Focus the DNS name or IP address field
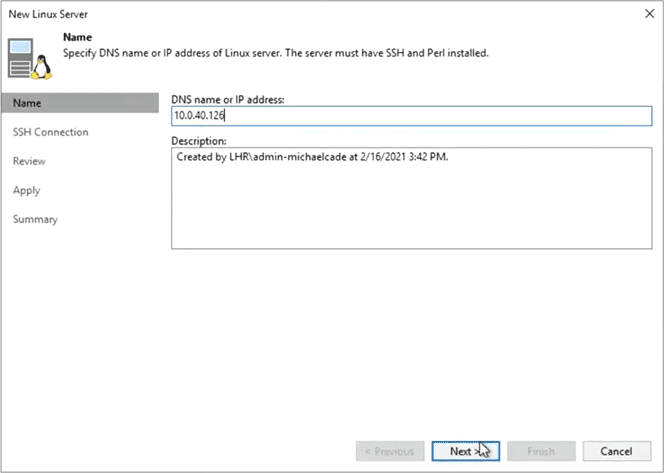The image size is (664, 473). [x=410, y=117]
